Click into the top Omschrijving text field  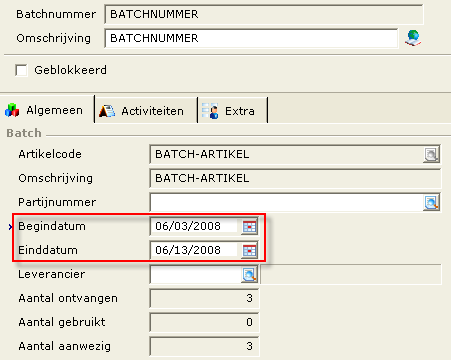tap(251, 38)
